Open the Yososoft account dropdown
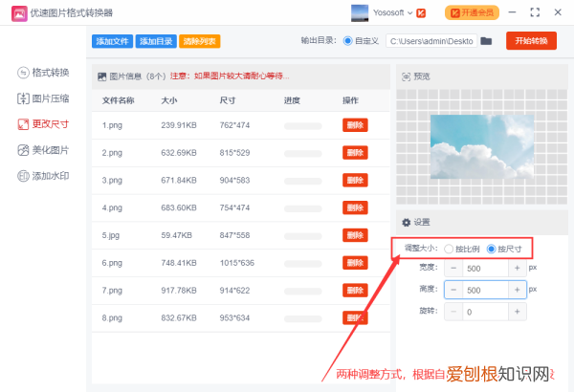574x392 pixels. click(x=393, y=12)
